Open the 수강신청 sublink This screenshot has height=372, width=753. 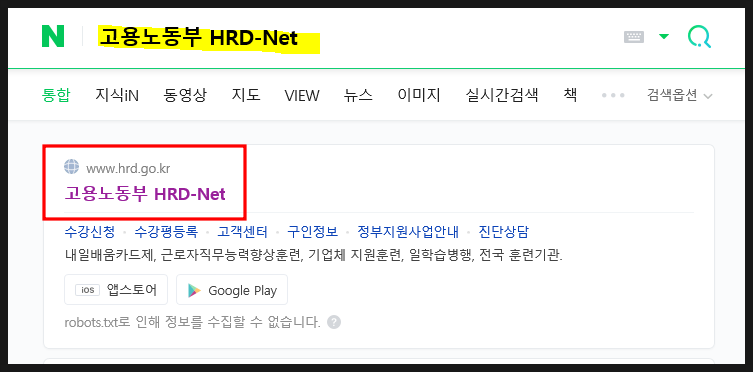click(x=90, y=232)
